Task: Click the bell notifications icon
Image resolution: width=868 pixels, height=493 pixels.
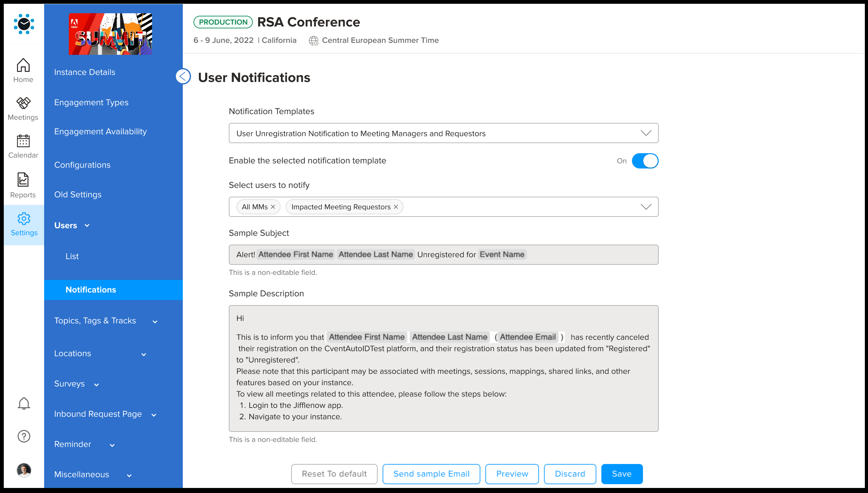Action: pos(24,403)
